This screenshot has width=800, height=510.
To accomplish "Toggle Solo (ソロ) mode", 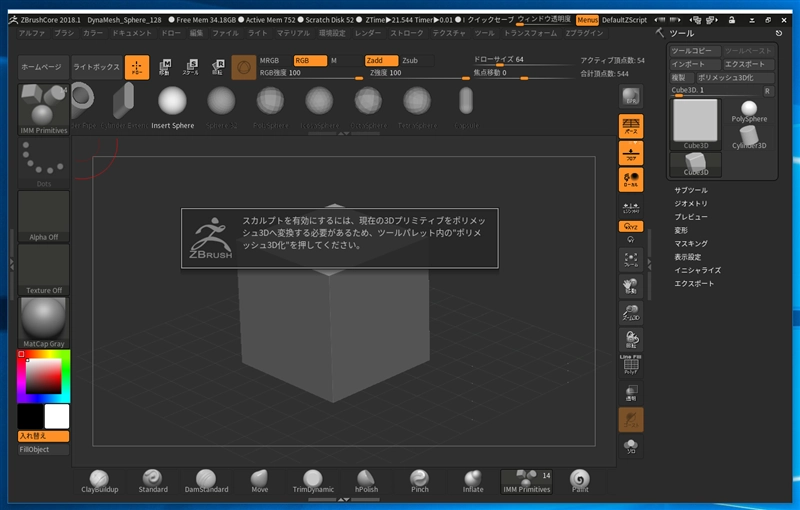I will pos(631,446).
